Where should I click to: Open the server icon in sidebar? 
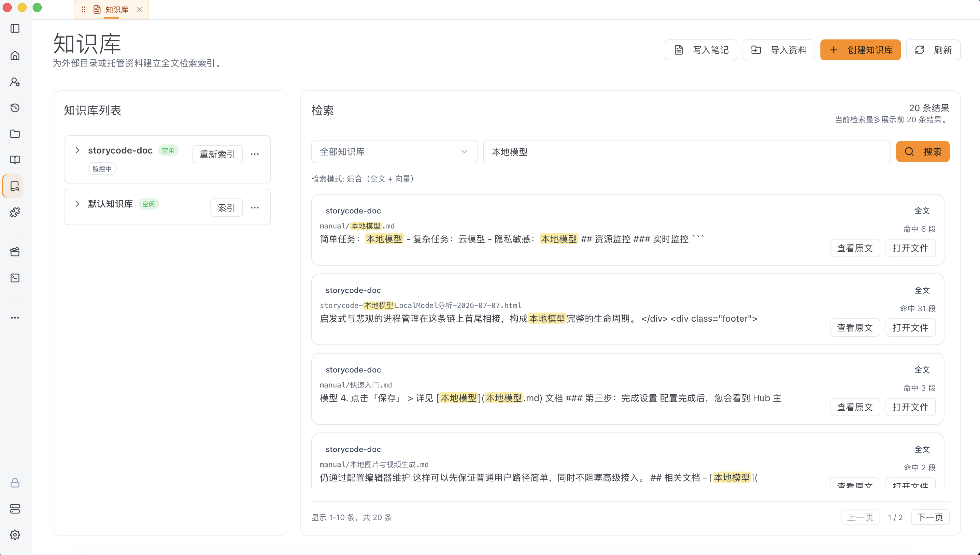click(x=15, y=509)
